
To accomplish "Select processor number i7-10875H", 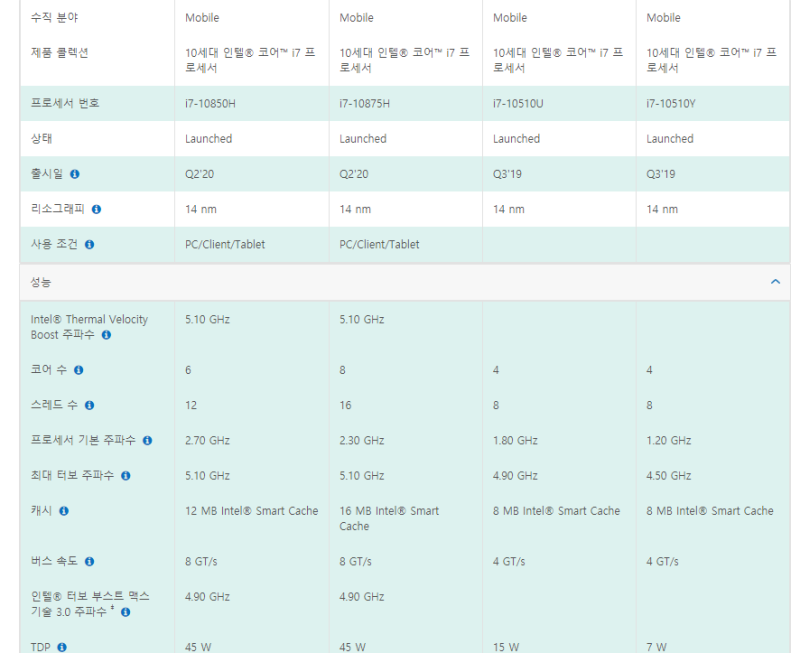I will click(364, 104).
